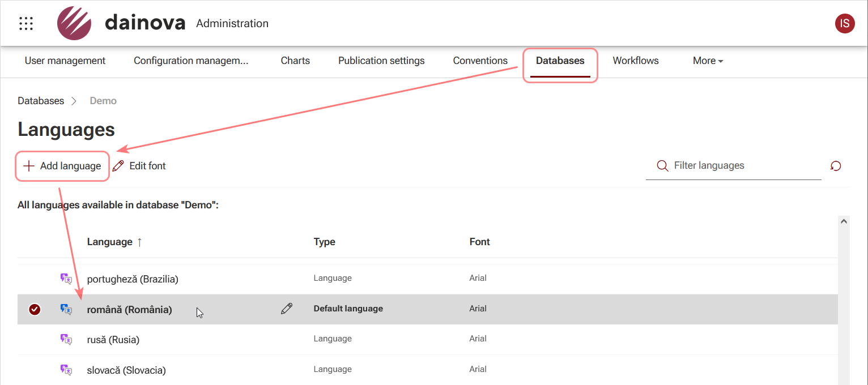The height and width of the screenshot is (385, 868).
Task: Open the User management tab
Action: pos(65,61)
